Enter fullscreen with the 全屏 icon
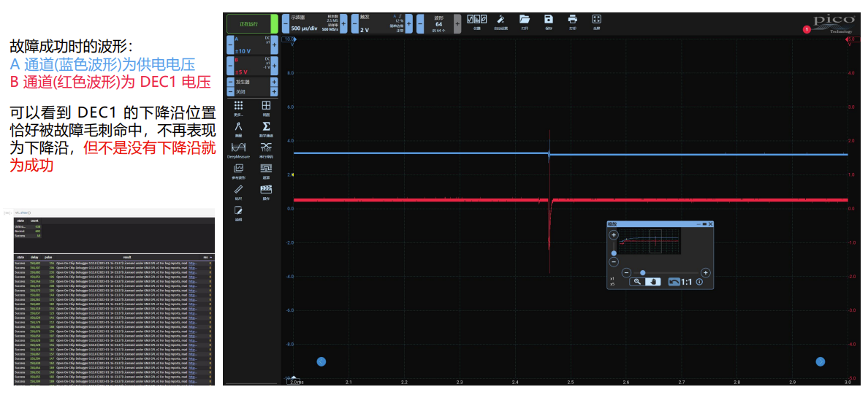The image size is (868, 395). click(x=596, y=21)
